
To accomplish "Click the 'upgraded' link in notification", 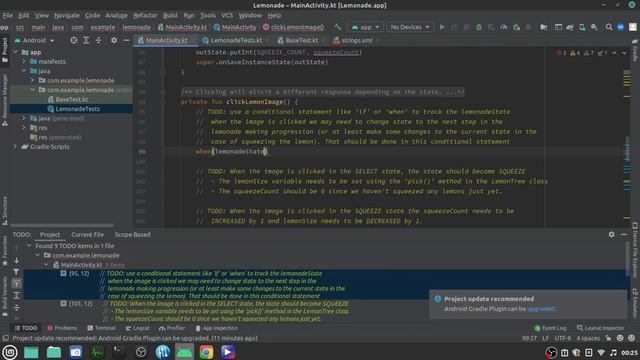I will (x=541, y=309).
